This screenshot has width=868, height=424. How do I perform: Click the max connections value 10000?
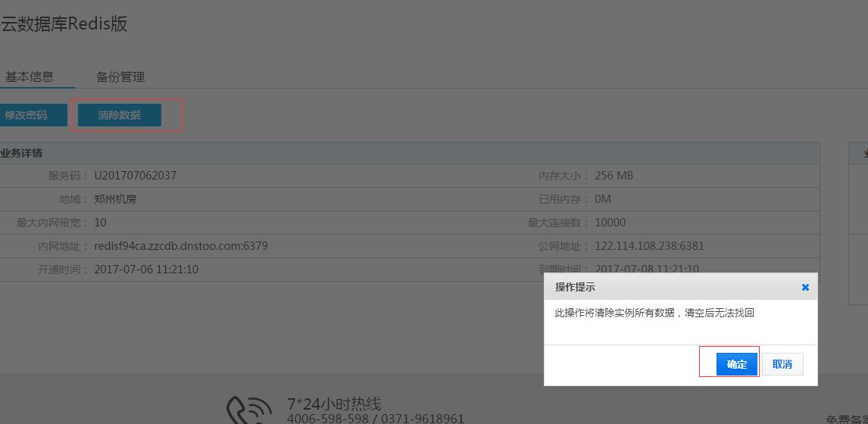610,223
